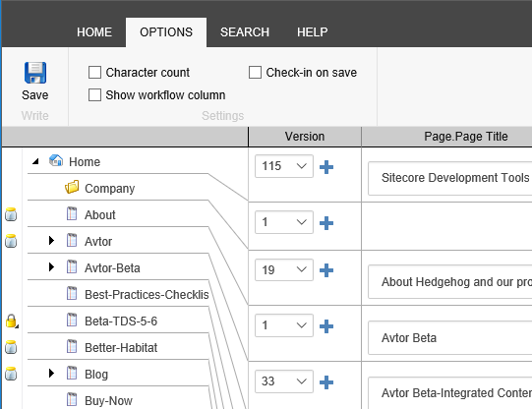The height and width of the screenshot is (409, 532).
Task: Click the plus icon beside version 19
Action: coord(326,270)
